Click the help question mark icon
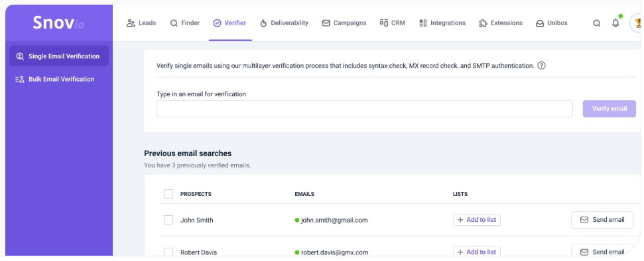The height and width of the screenshot is (261, 644). 541,65
